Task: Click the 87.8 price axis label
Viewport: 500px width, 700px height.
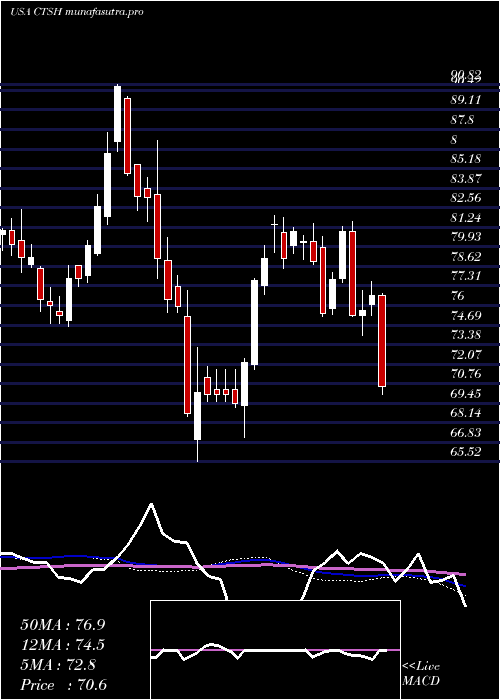Action: 462,120
